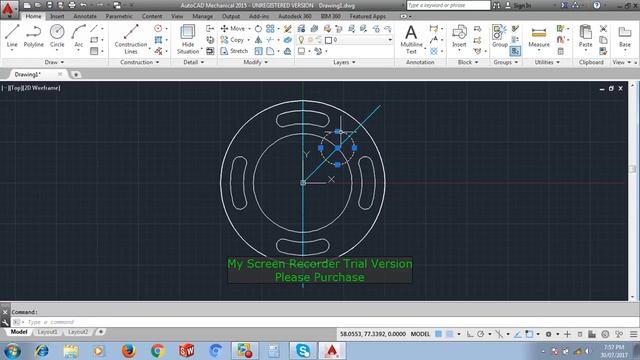
Task: Expand the Construction panel dropdown
Action: [140, 62]
